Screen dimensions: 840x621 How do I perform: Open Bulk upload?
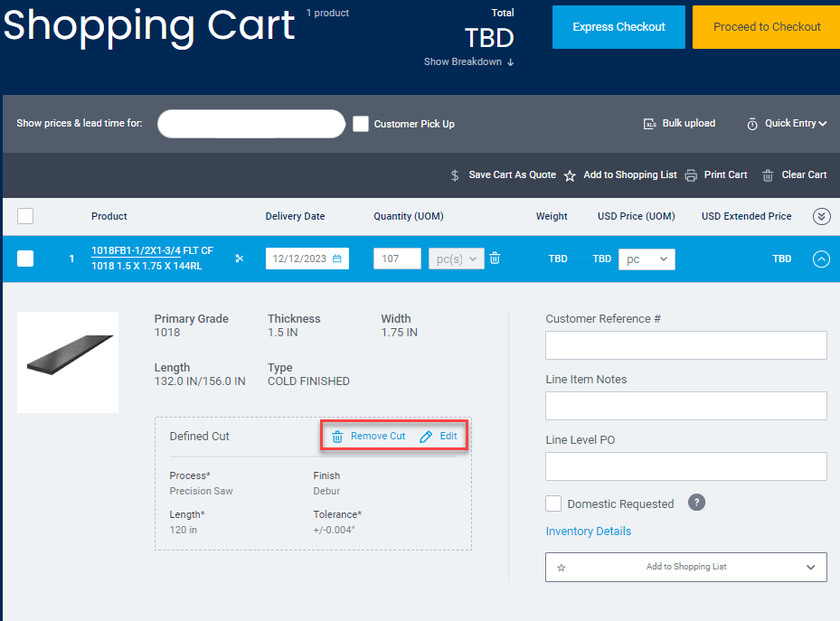point(679,123)
